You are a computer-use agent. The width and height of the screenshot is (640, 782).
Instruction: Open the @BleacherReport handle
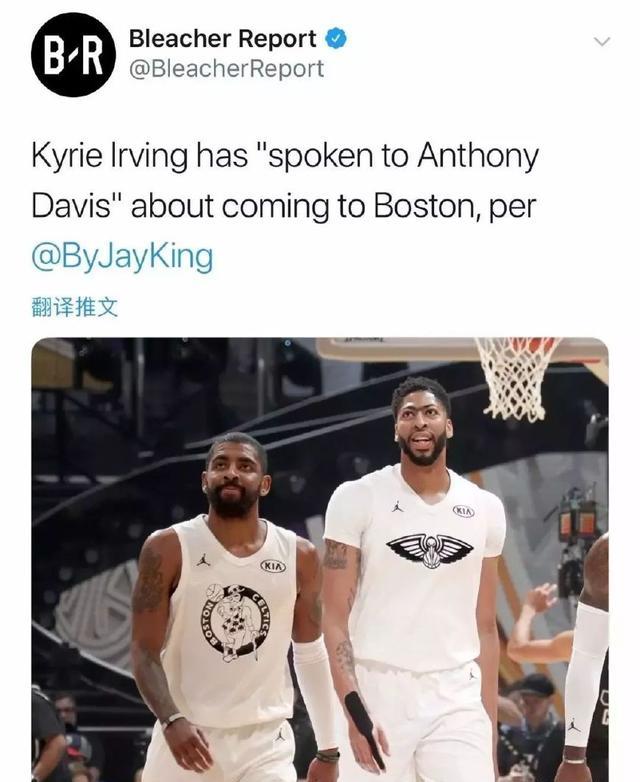click(x=226, y=69)
